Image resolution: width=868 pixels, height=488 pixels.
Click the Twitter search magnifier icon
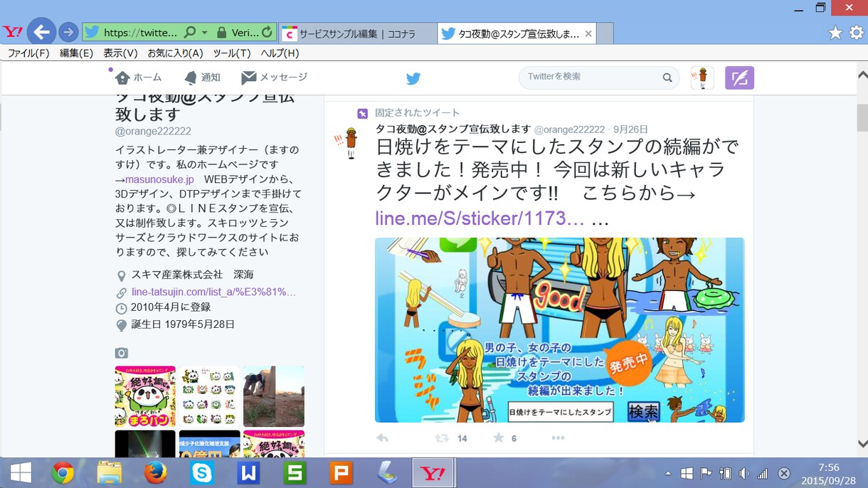coord(667,78)
